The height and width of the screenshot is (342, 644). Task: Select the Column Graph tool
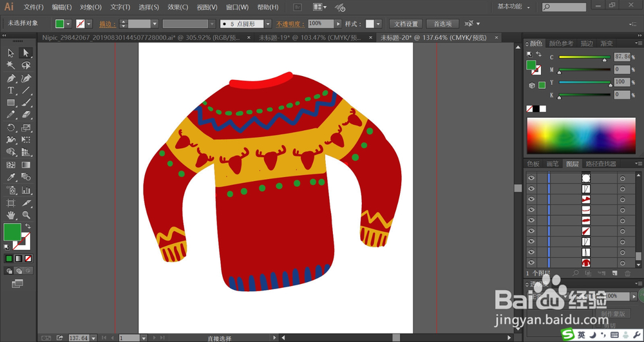(26, 190)
